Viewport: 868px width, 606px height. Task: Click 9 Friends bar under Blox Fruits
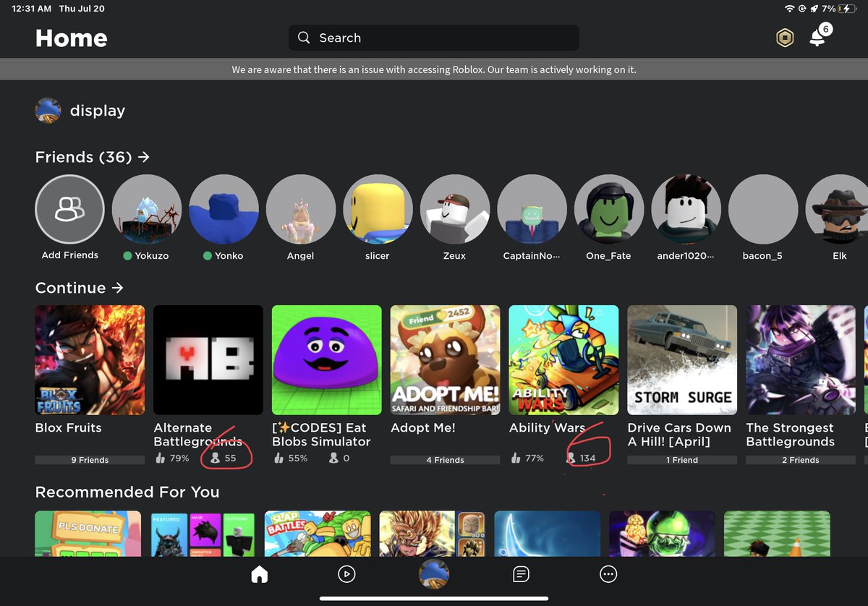90,460
